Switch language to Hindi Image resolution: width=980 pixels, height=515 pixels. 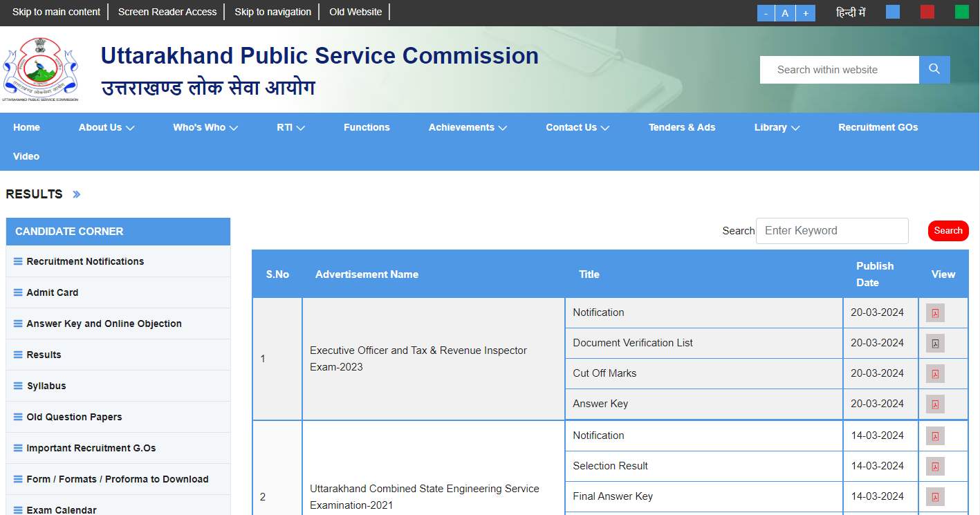[x=851, y=12]
